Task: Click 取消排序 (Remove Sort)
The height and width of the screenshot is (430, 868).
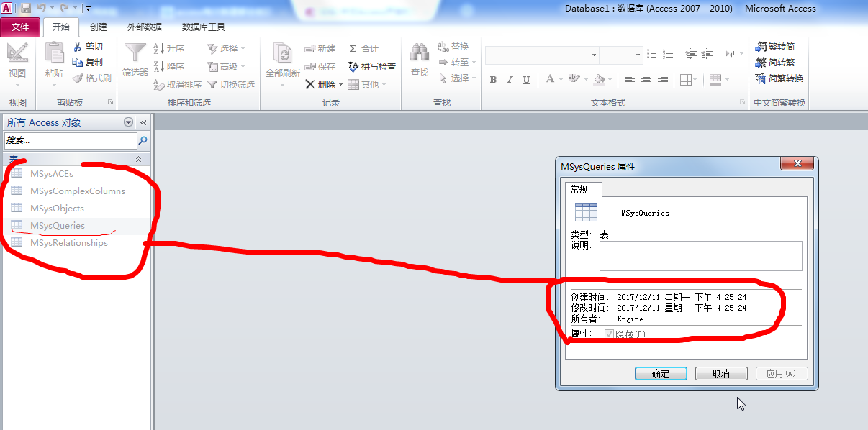Action: [x=178, y=84]
